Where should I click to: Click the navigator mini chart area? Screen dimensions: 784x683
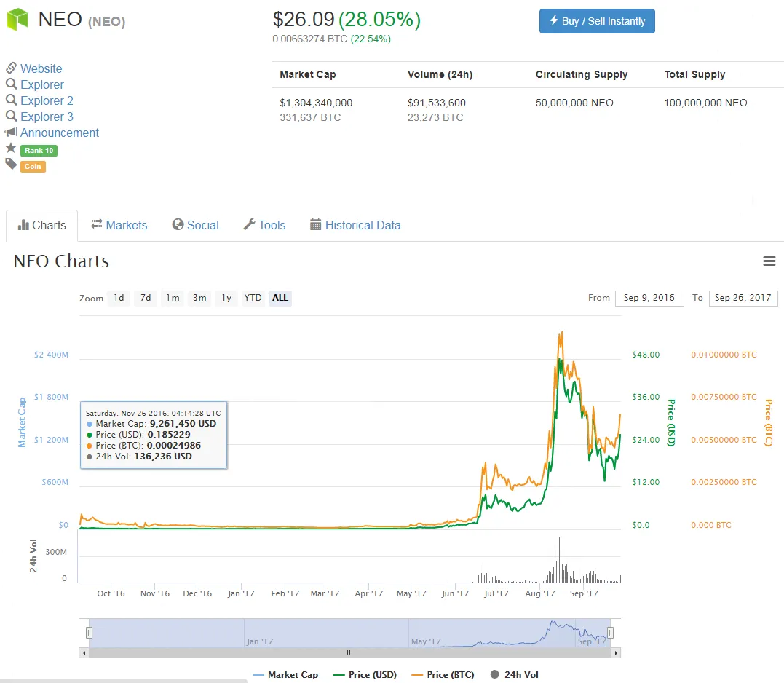pyautogui.click(x=349, y=633)
